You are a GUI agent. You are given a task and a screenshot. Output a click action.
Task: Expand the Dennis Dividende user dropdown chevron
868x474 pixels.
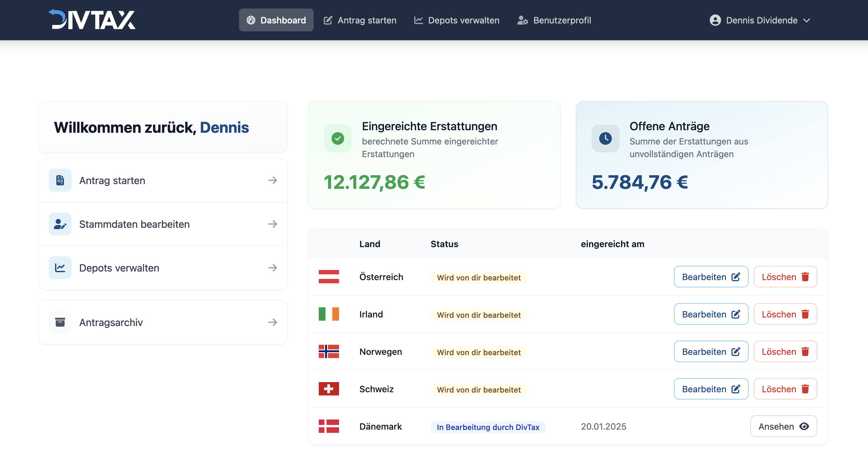(x=807, y=20)
